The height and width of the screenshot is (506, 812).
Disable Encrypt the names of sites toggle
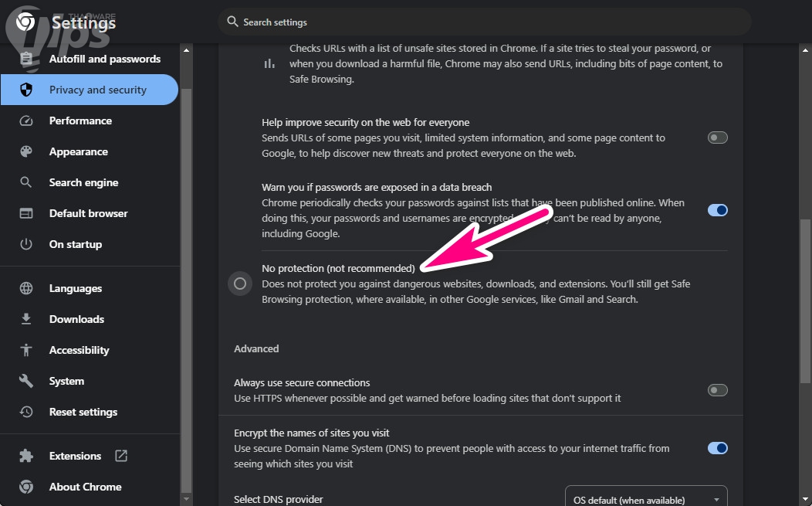point(717,448)
